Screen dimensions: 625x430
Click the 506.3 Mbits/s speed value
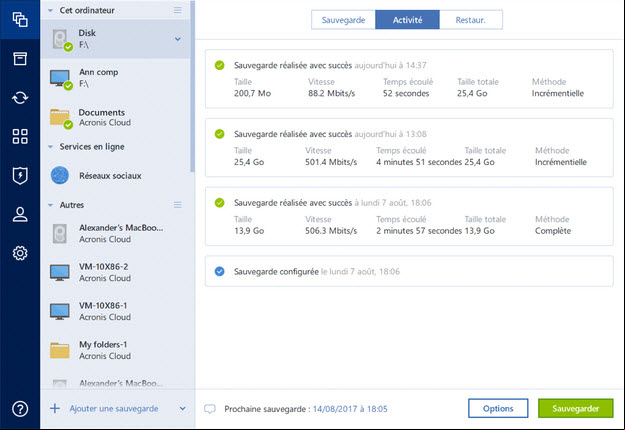click(x=331, y=231)
